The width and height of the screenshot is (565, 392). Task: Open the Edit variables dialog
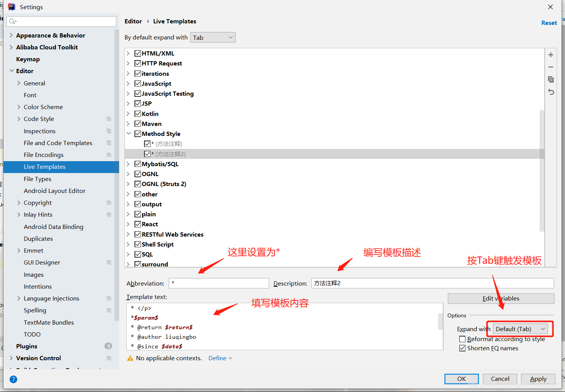click(x=501, y=299)
